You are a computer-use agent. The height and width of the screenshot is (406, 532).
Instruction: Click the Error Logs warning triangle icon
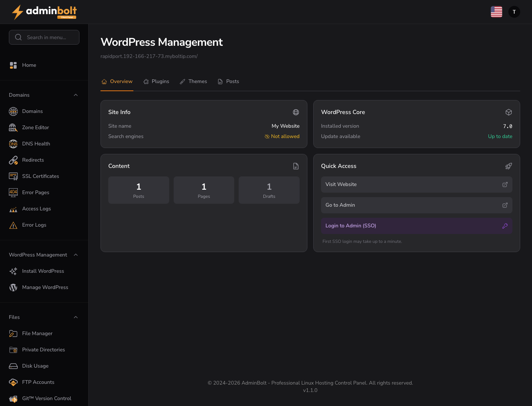(x=13, y=225)
